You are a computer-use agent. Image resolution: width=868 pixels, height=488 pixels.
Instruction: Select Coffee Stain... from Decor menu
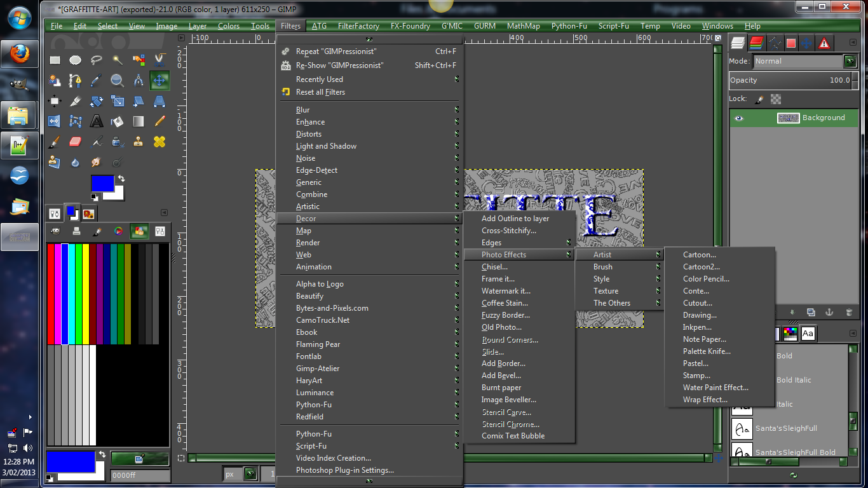pyautogui.click(x=519, y=303)
